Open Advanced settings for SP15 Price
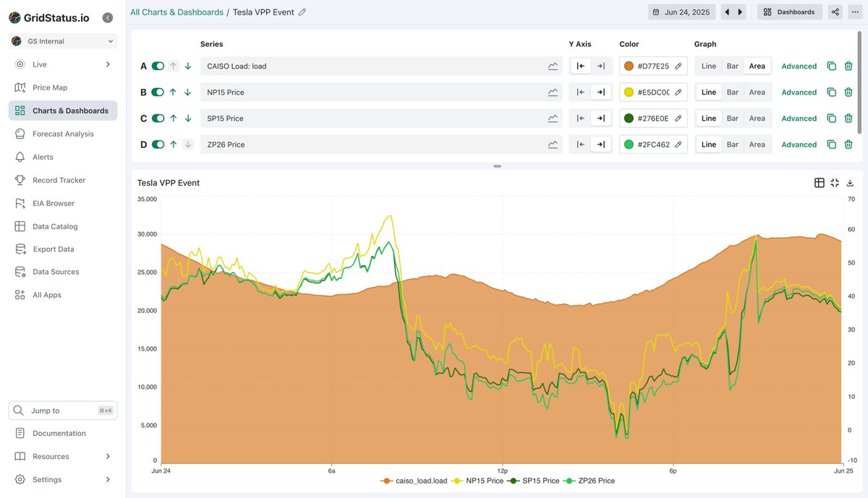Viewport: 868px width, 498px height. coord(799,119)
